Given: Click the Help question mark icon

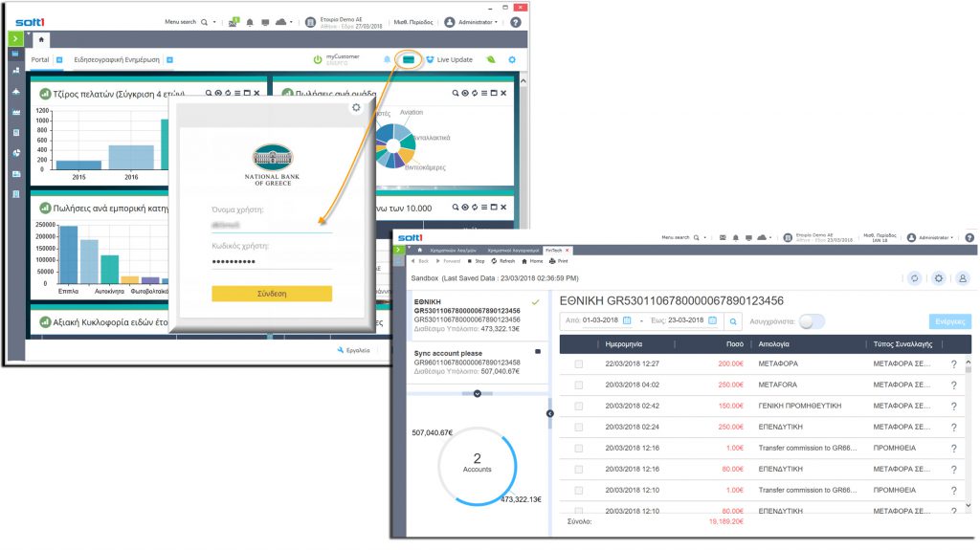Looking at the screenshot, I should click(516, 21).
